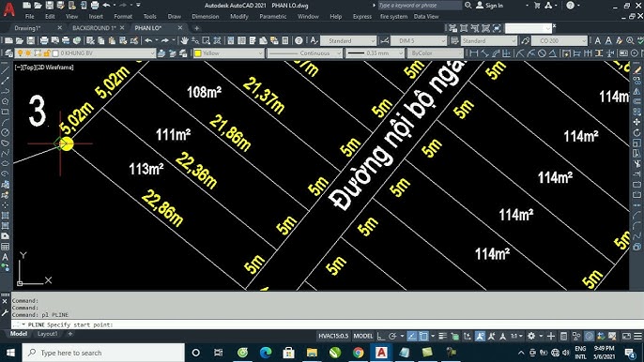Image resolution: width=644 pixels, height=362 pixels.
Task: Open the Dimension menu
Action: [x=206, y=17]
